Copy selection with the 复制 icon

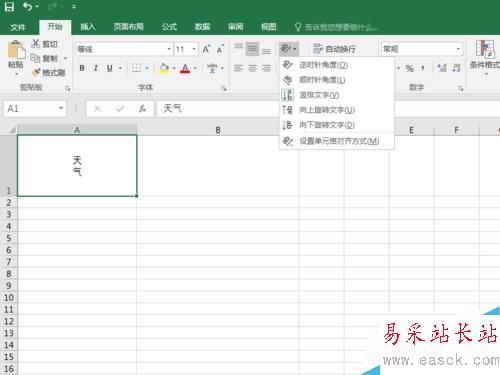(x=45, y=58)
